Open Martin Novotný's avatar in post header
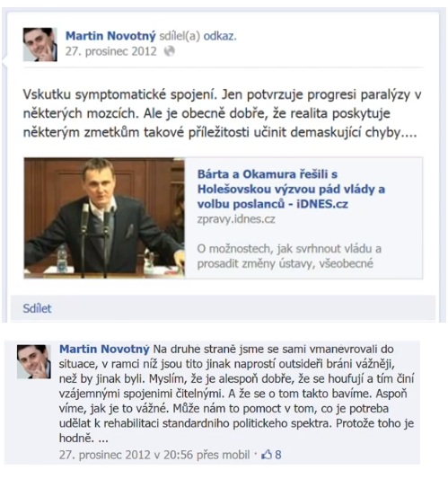 (40, 45)
